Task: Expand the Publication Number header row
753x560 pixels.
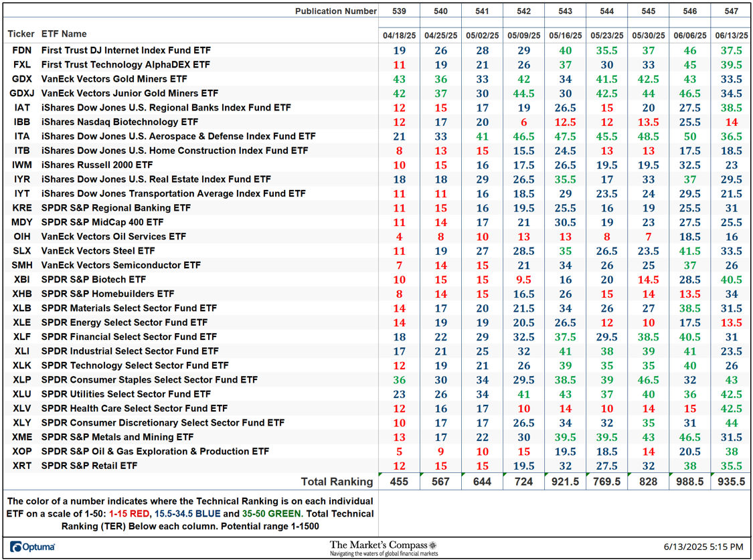Action: [x=336, y=11]
